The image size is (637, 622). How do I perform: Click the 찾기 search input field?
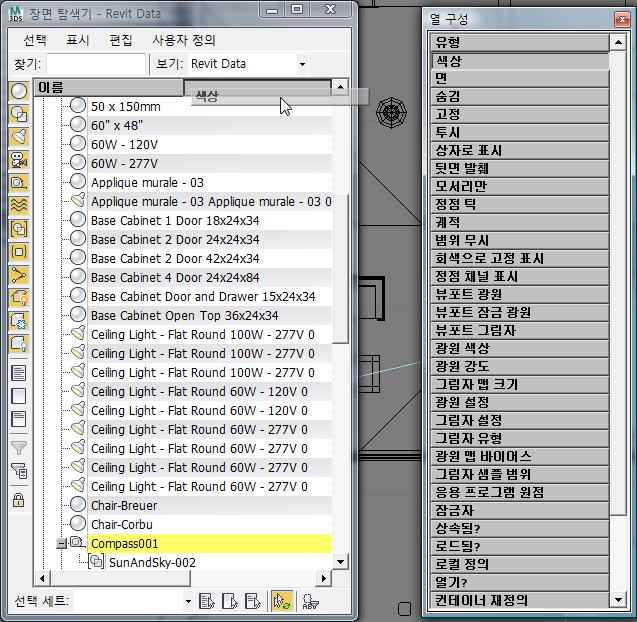coord(96,64)
